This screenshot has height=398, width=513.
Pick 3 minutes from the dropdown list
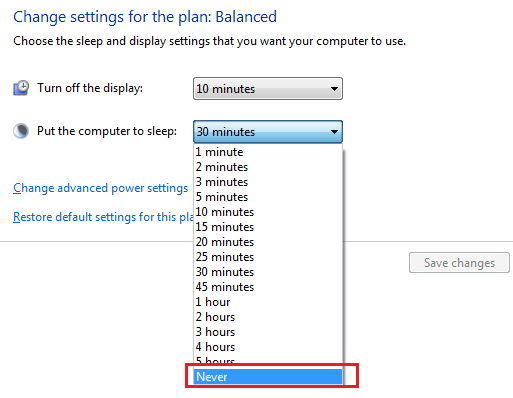tap(268, 182)
